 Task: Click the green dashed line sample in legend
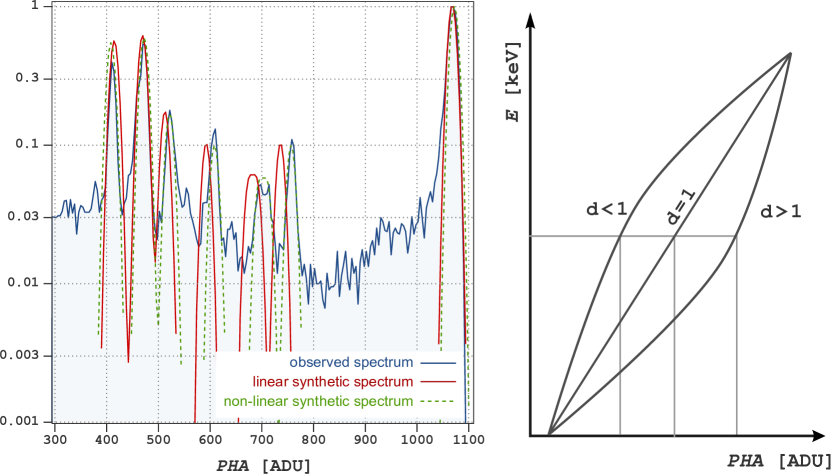[438, 401]
